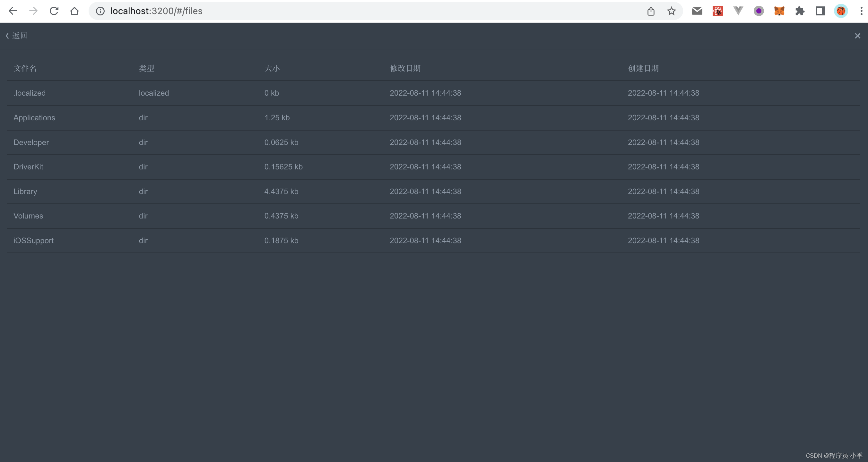This screenshot has width=868, height=462.
Task: Share this page icon
Action: coord(651,11)
